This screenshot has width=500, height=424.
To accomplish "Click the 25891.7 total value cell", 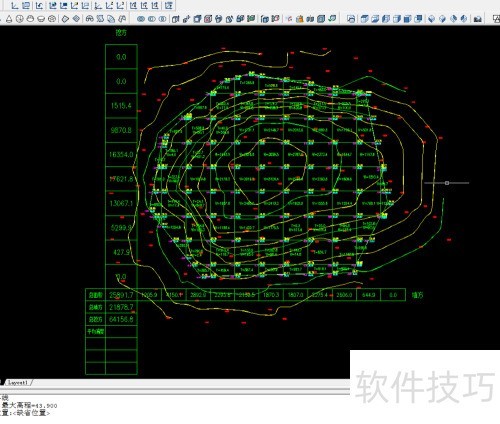I will click(121, 295).
